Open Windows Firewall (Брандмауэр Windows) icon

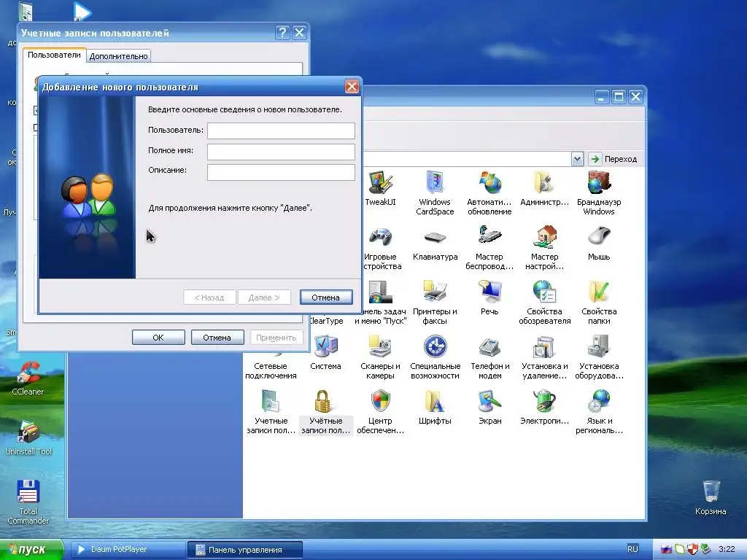(599, 183)
